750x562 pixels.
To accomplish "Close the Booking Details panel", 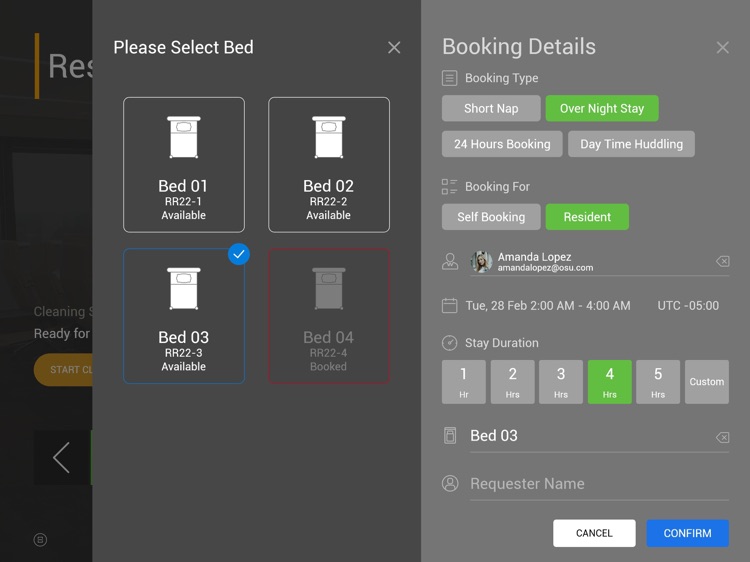I will coord(722,47).
